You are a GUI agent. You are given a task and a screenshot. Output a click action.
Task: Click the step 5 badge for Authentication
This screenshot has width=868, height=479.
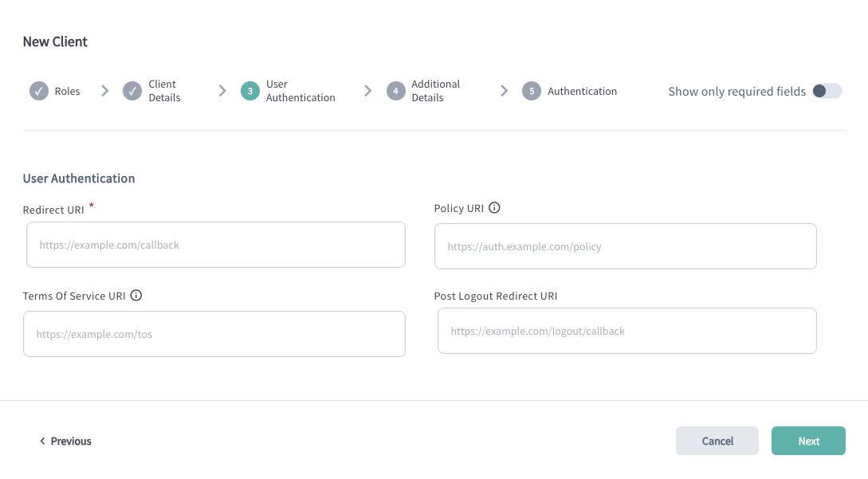[531, 91]
